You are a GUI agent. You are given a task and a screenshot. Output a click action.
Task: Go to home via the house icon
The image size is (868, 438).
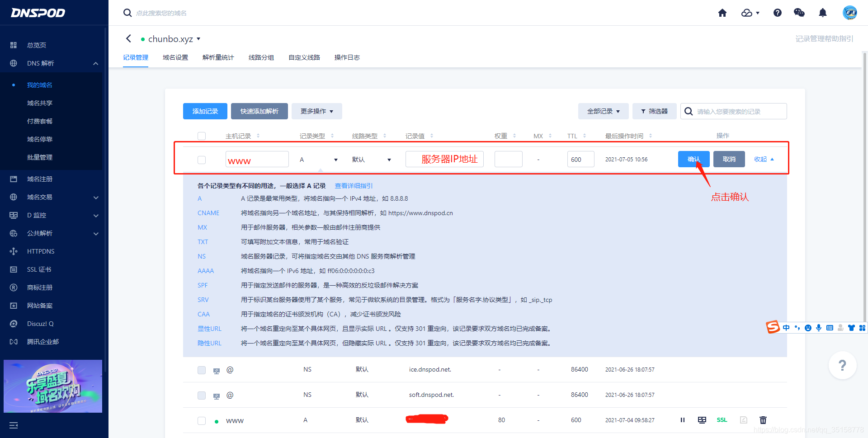[722, 13]
